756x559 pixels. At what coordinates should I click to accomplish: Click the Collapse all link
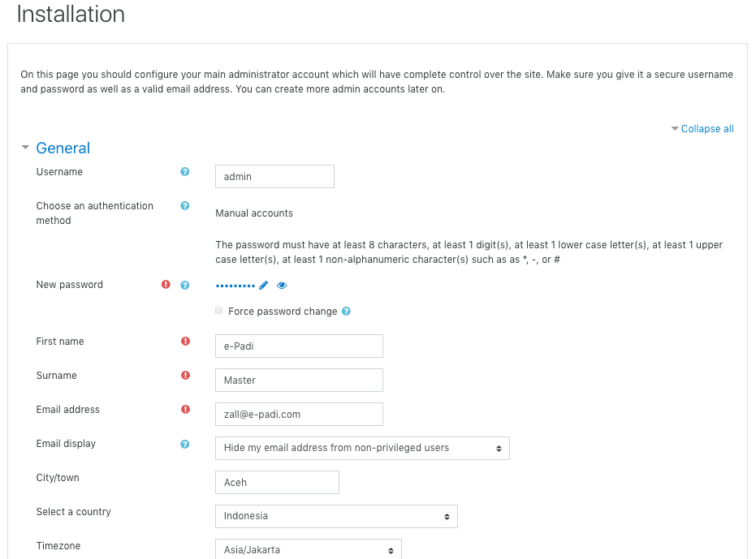coord(706,129)
